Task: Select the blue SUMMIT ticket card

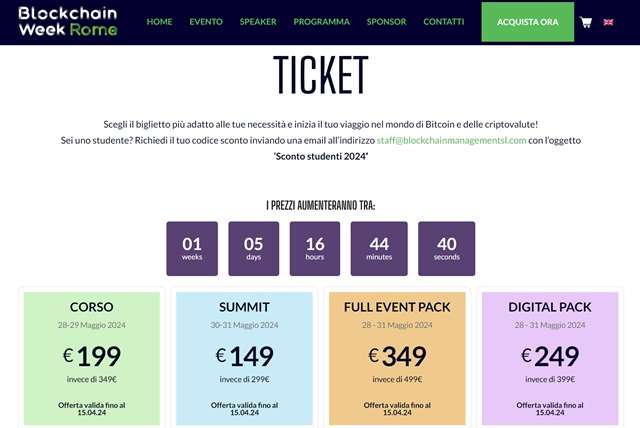Action: (245, 355)
